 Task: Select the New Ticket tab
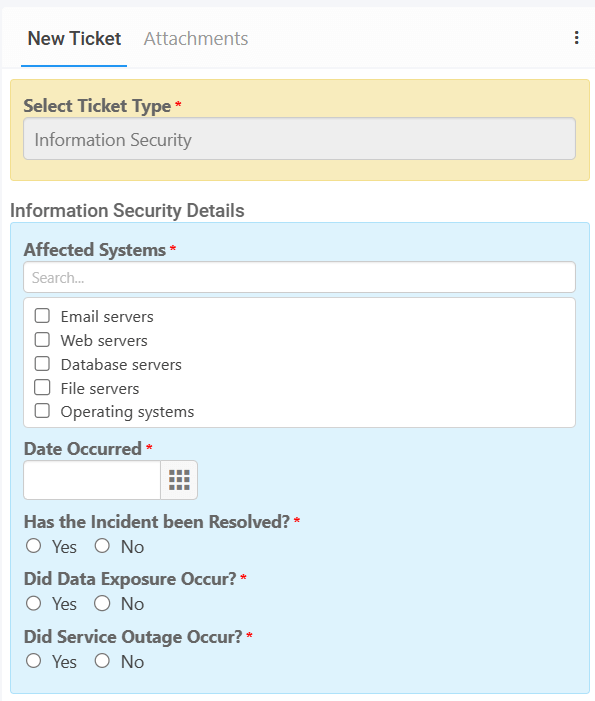[74, 38]
